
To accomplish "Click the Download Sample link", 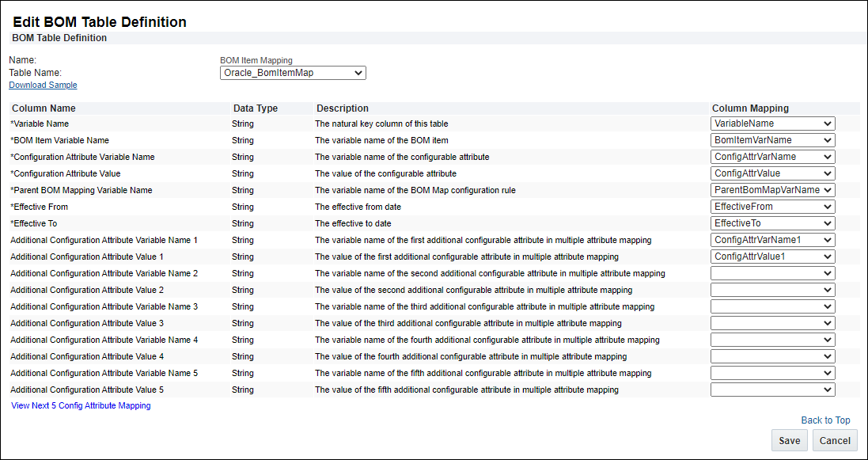I will [43, 85].
